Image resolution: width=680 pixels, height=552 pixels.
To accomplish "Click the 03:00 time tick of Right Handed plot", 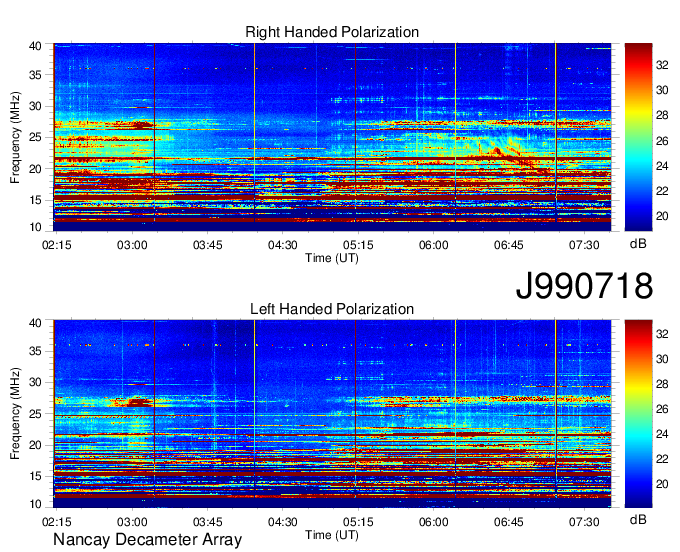I will point(132,245).
